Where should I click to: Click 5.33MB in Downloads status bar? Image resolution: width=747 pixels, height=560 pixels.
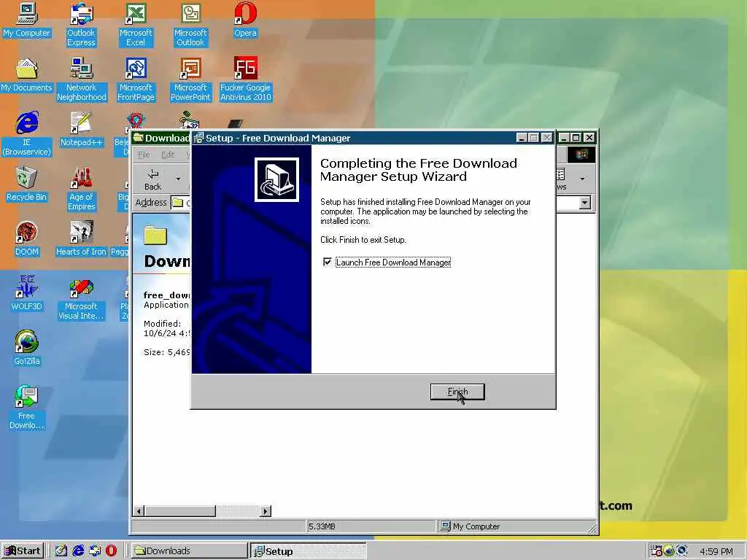click(x=322, y=526)
